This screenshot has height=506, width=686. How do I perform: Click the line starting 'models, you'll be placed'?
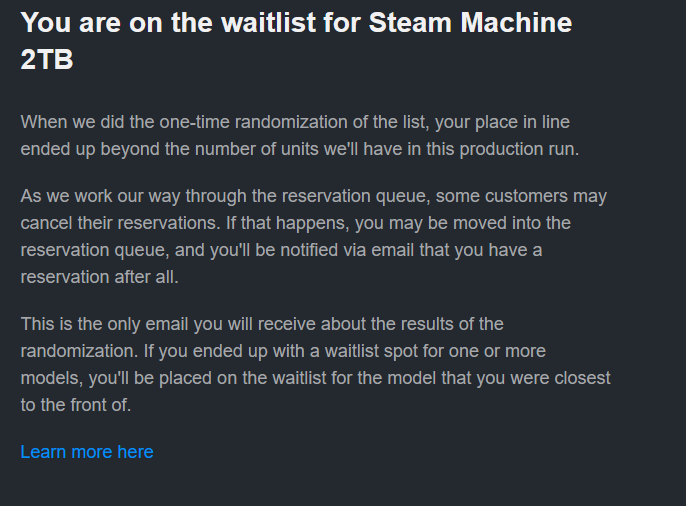click(315, 378)
